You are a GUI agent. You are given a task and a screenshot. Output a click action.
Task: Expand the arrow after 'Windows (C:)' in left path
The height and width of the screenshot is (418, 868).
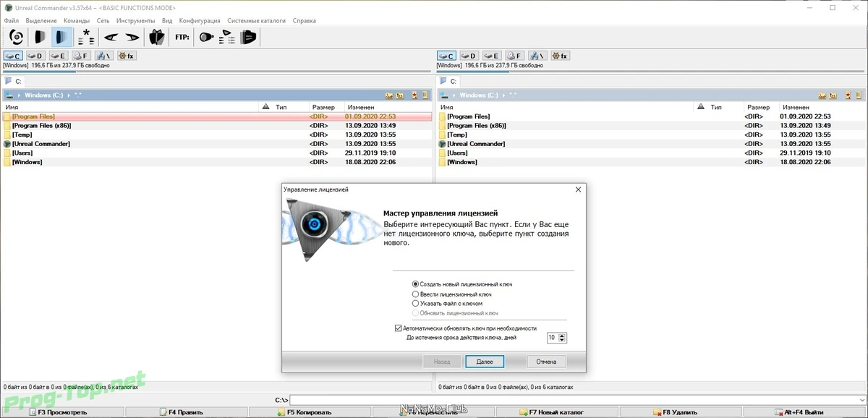click(69, 95)
